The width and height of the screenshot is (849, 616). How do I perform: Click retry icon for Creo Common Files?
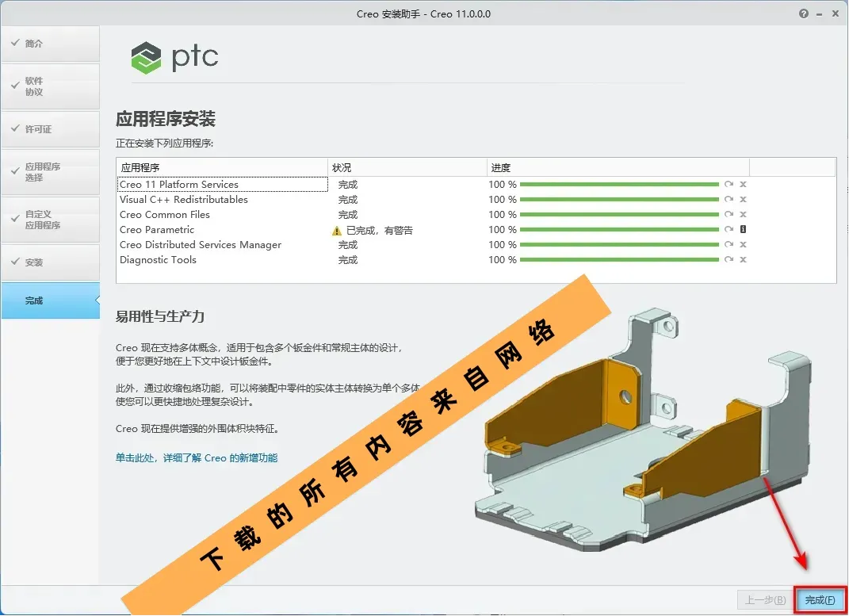[x=729, y=214]
